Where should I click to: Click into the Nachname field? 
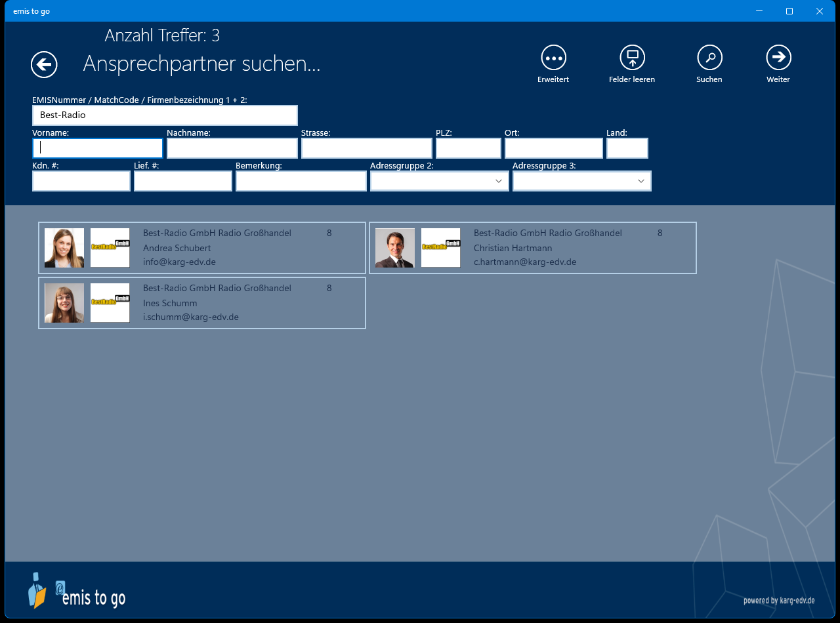[232, 148]
